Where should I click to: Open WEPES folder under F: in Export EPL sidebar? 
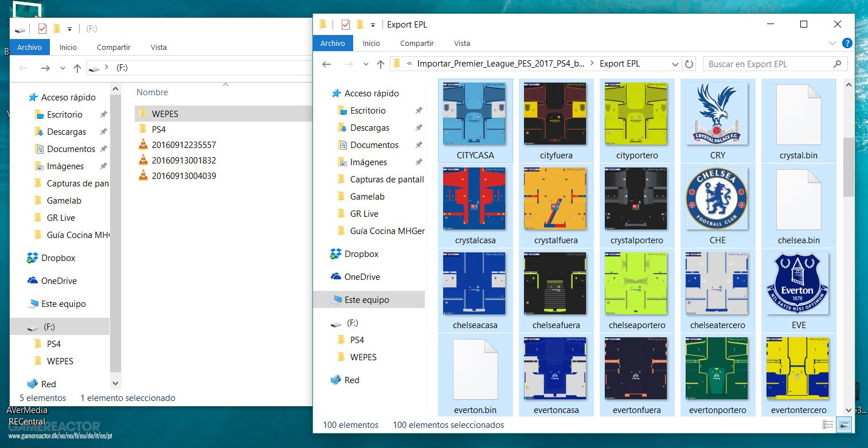coord(363,357)
